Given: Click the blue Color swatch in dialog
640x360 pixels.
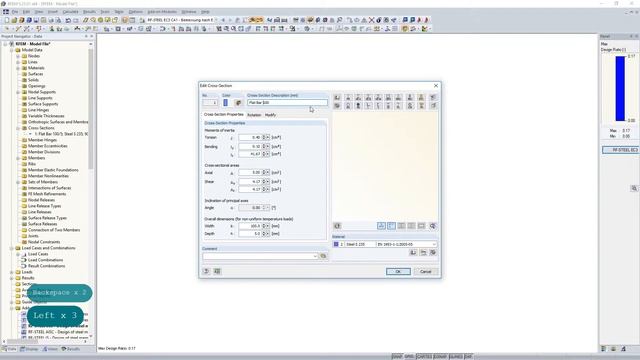Looking at the screenshot, I should 225,103.
